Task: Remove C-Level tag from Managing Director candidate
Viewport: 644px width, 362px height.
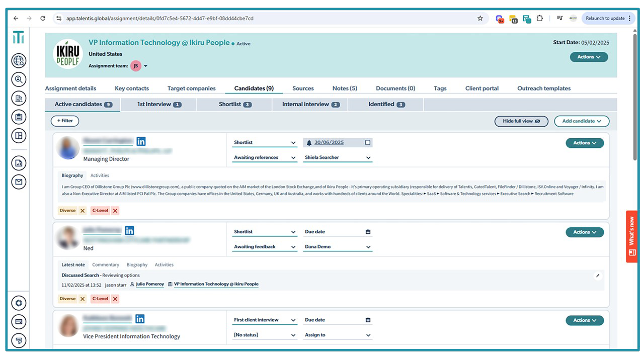Action: [x=115, y=211]
